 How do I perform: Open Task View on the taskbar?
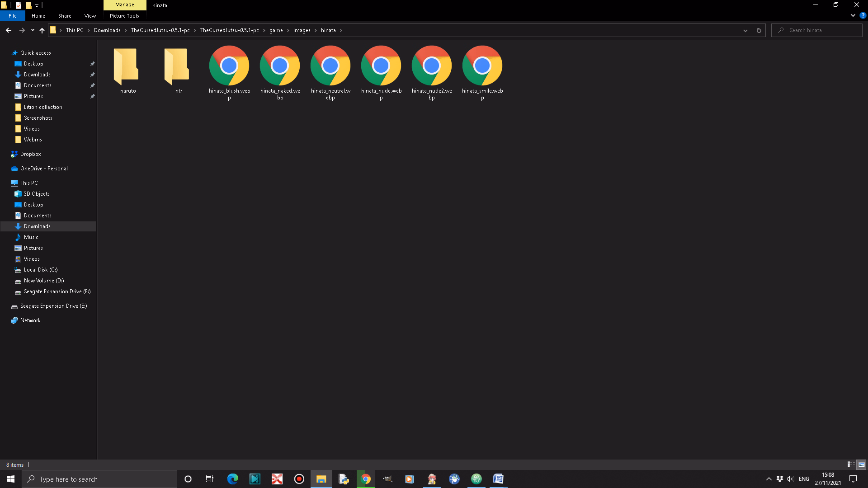point(210,479)
